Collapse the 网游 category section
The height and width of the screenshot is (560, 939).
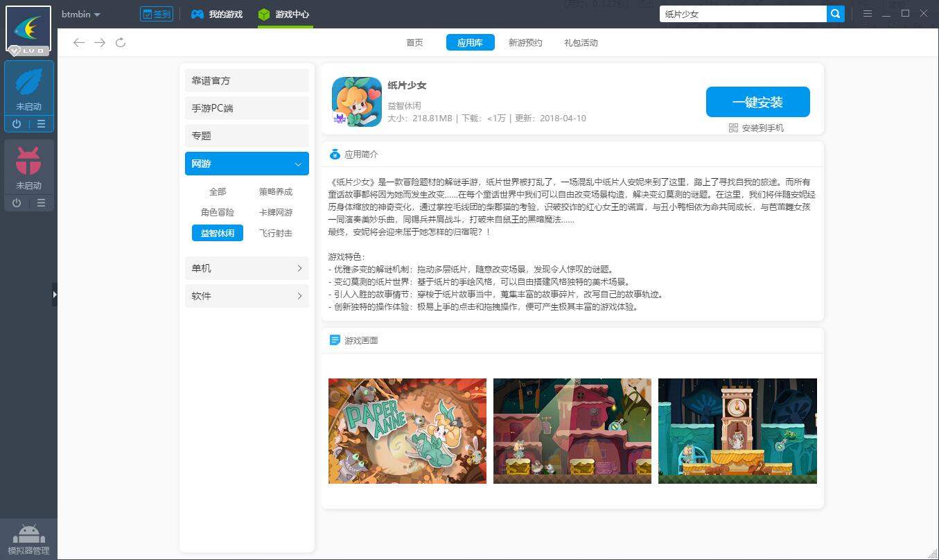(247, 164)
